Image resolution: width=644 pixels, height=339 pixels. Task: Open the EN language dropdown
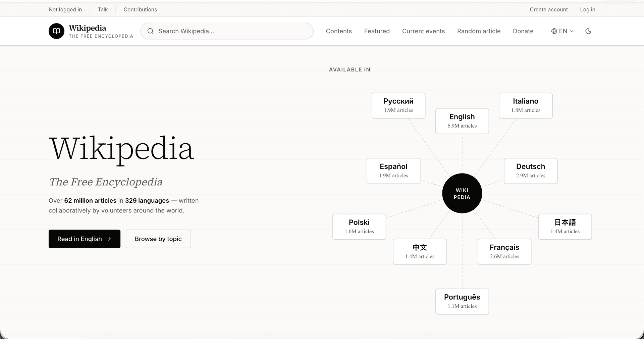click(562, 31)
